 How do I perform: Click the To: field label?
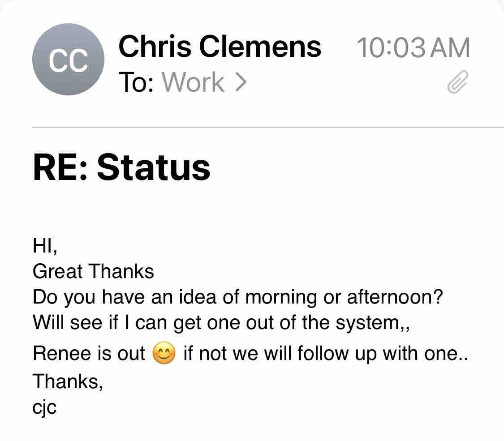(137, 82)
